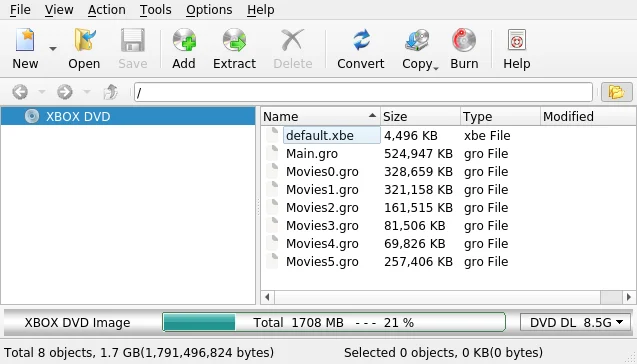Click the Main.gro file icon
The image size is (637, 364).
click(x=272, y=153)
